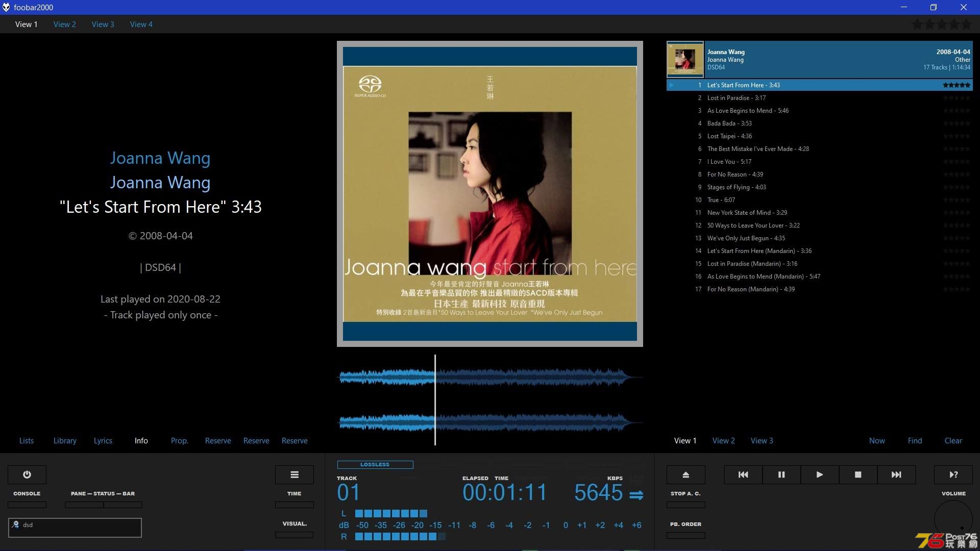Click the random play icon button
Image resolution: width=980 pixels, height=551 pixels.
pyautogui.click(x=953, y=474)
